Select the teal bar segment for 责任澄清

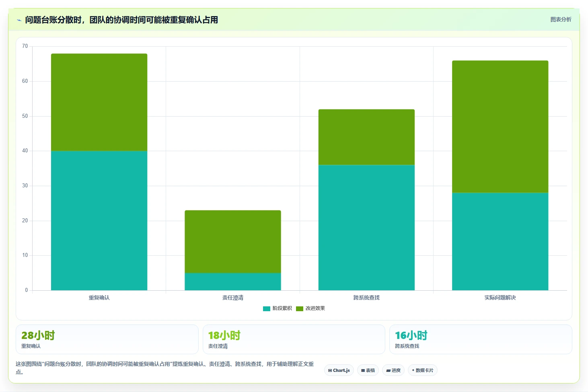233,281
